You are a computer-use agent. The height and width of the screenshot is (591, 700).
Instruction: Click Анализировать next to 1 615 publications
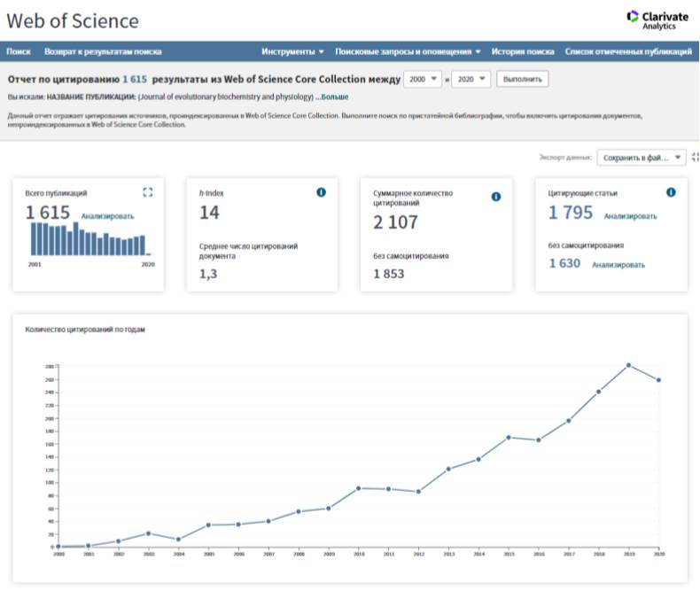point(107,216)
